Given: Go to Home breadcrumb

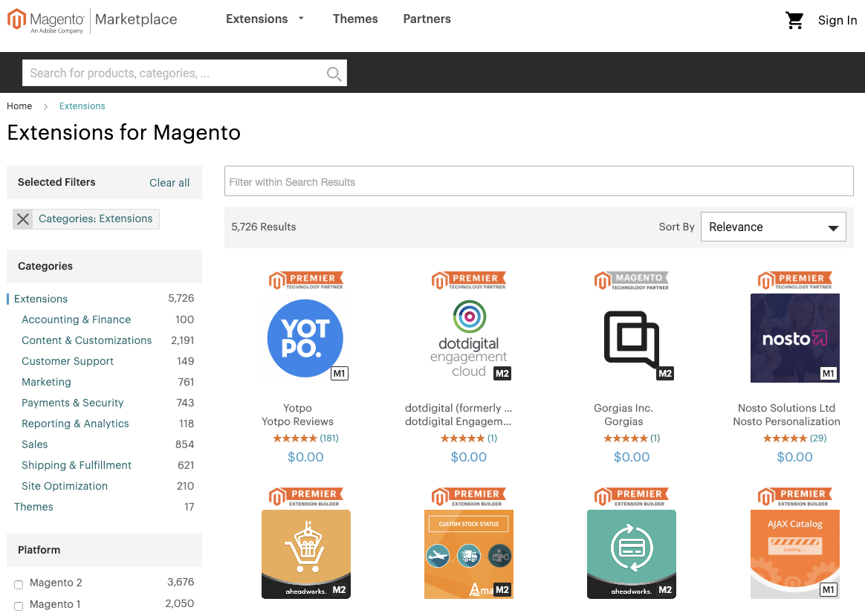Looking at the screenshot, I should click(19, 106).
